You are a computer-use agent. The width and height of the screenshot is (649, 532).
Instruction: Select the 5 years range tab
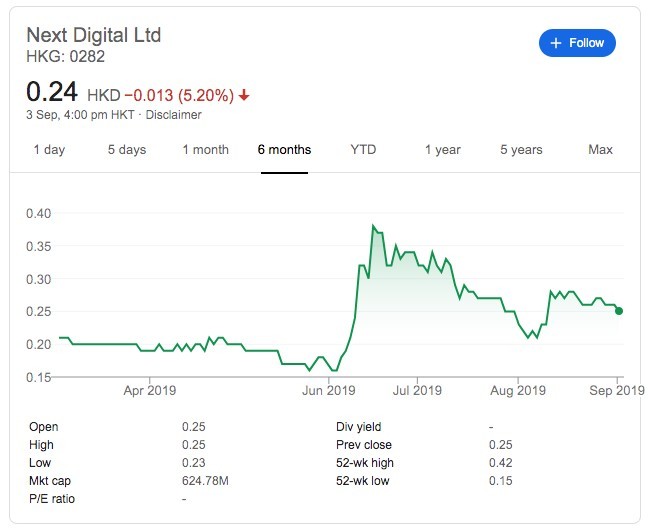point(521,150)
